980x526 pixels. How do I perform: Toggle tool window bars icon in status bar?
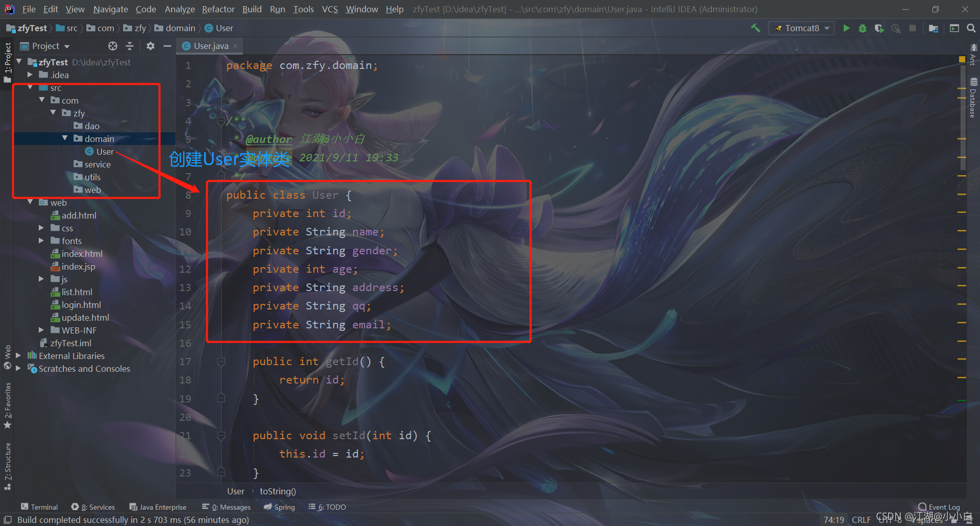tap(8, 519)
